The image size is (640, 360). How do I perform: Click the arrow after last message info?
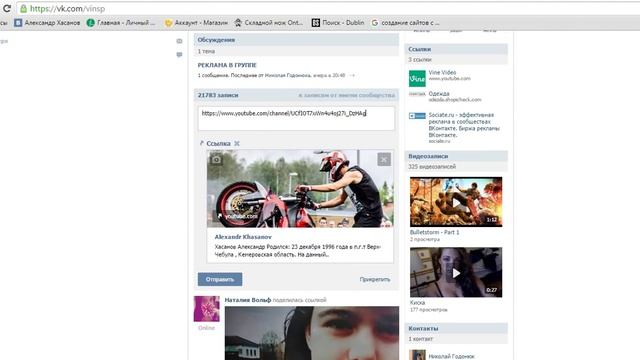(352, 76)
